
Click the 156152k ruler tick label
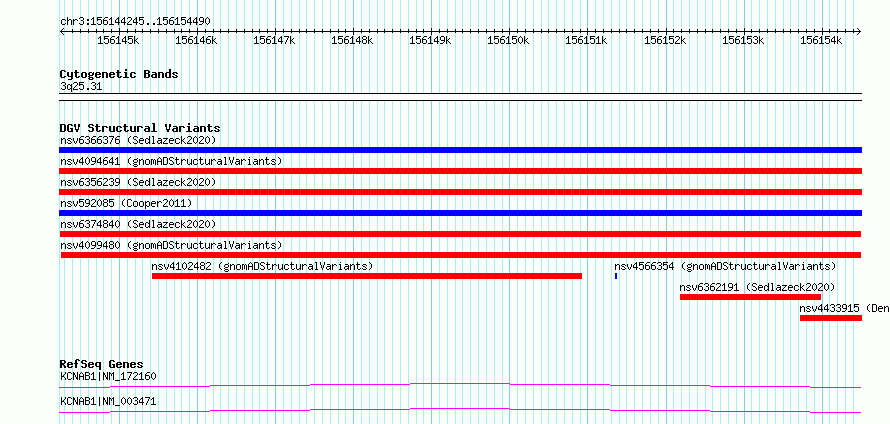click(x=665, y=40)
